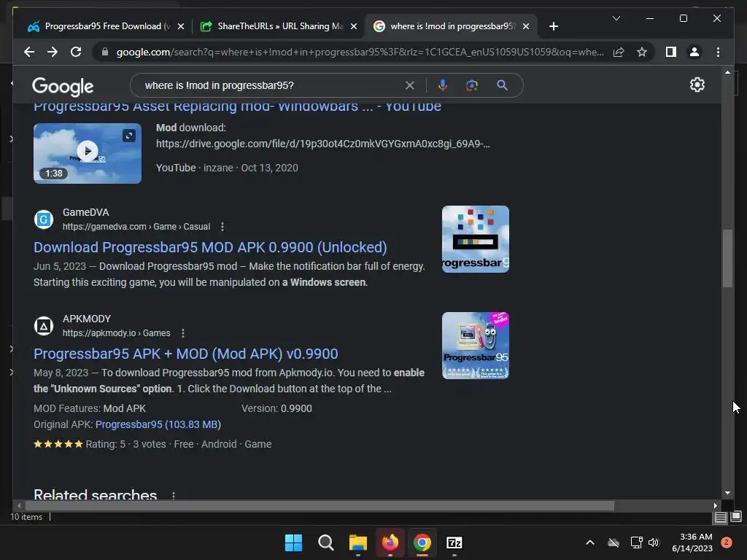Open the Chrome three-dot menu
This screenshot has width=747, height=560.
[x=718, y=52]
